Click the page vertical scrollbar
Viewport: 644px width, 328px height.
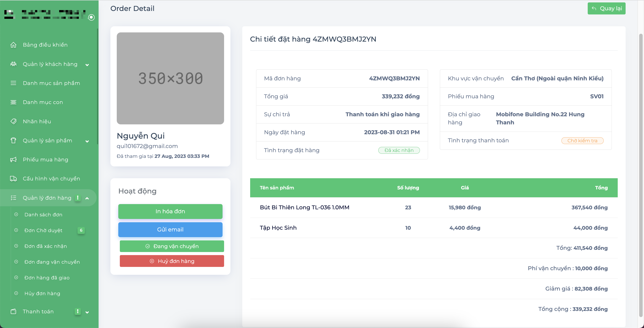640,175
